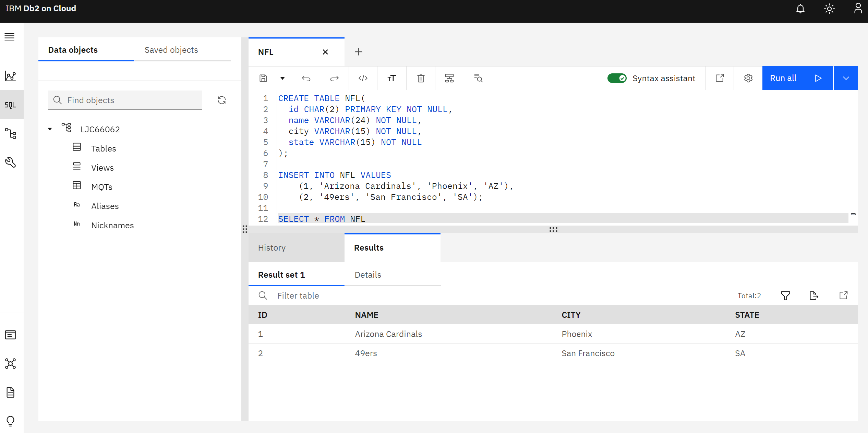
Task: Click the format SQL code icon
Action: (363, 78)
